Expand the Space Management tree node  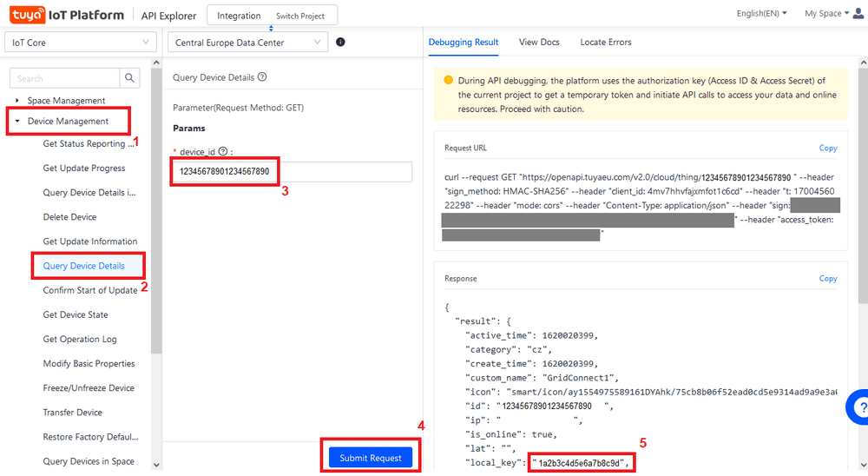[x=17, y=100]
